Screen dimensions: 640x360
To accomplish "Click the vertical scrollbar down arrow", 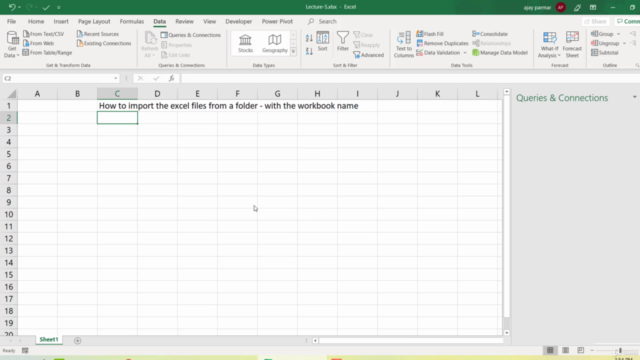I will 507,333.
